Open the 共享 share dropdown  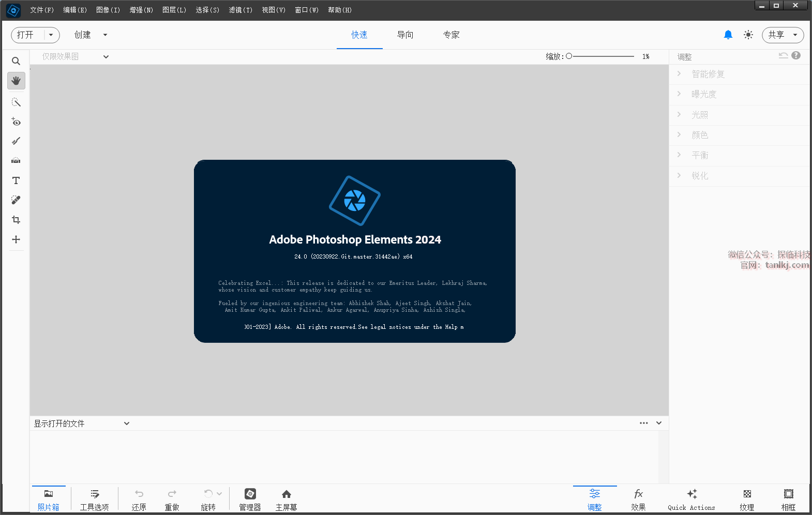click(x=783, y=35)
